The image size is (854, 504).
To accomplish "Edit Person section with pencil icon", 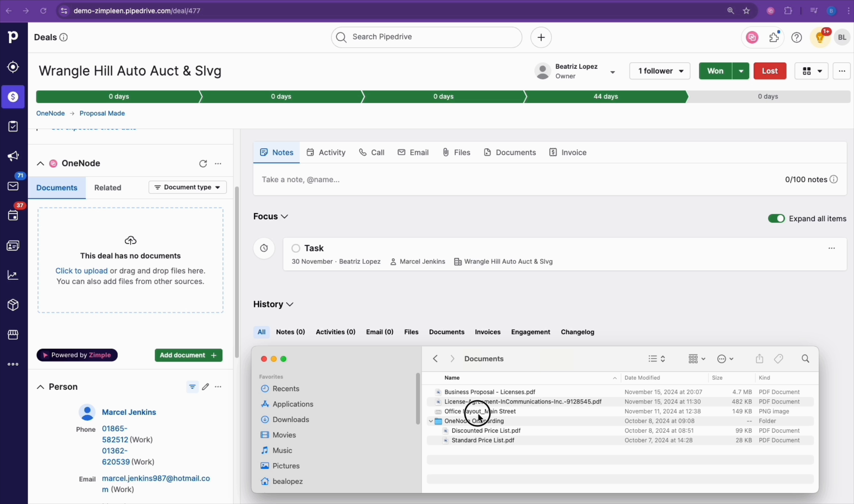I will (x=205, y=387).
